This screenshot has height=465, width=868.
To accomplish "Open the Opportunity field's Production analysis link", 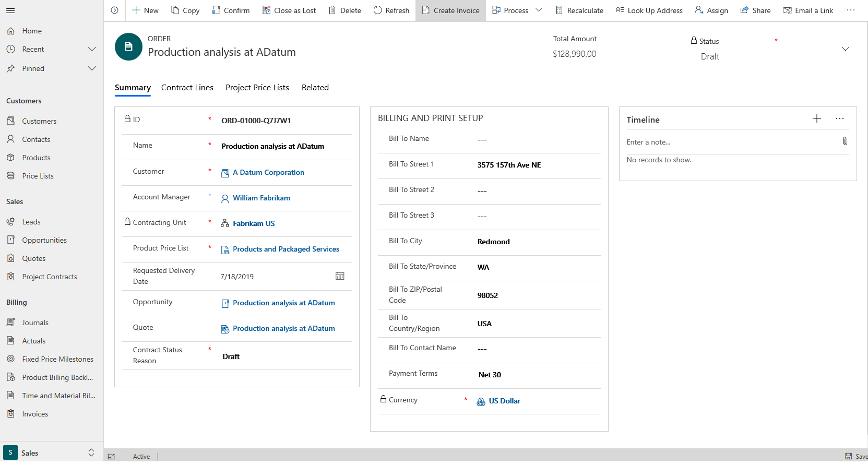I will click(x=284, y=303).
